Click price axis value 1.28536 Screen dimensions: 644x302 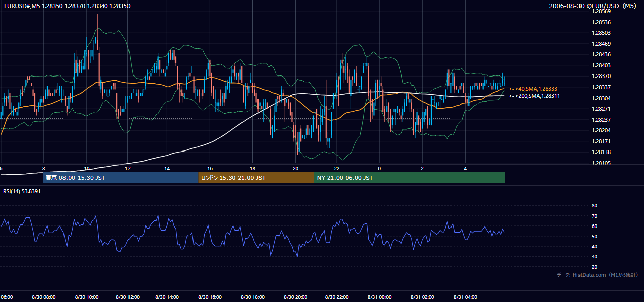click(601, 22)
